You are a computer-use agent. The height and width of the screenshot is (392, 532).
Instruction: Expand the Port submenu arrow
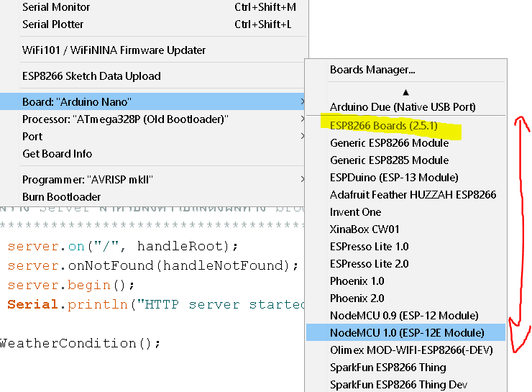[x=302, y=136]
